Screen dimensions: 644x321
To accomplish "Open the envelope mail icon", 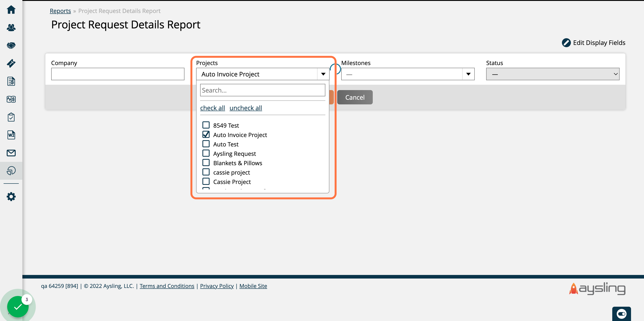I will tap(11, 153).
